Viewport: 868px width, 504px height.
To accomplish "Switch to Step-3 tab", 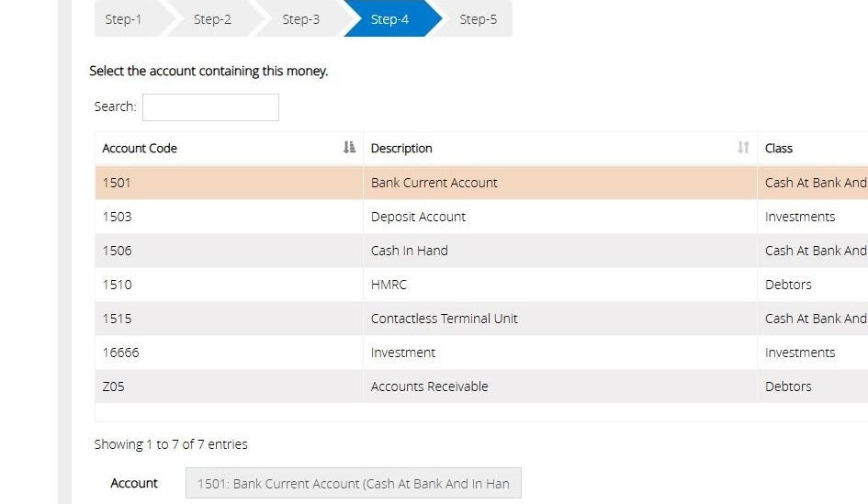I will click(300, 18).
